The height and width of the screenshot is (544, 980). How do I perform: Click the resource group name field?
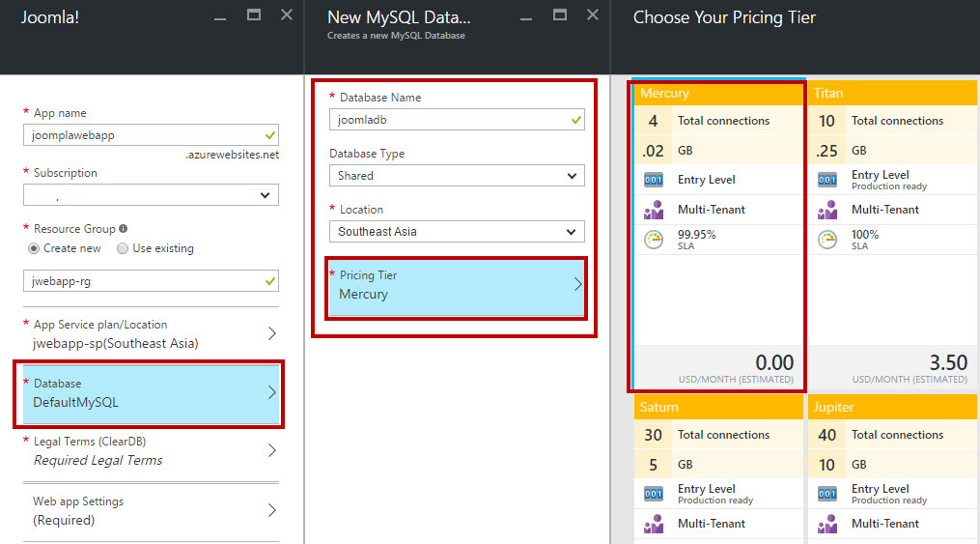point(151,281)
